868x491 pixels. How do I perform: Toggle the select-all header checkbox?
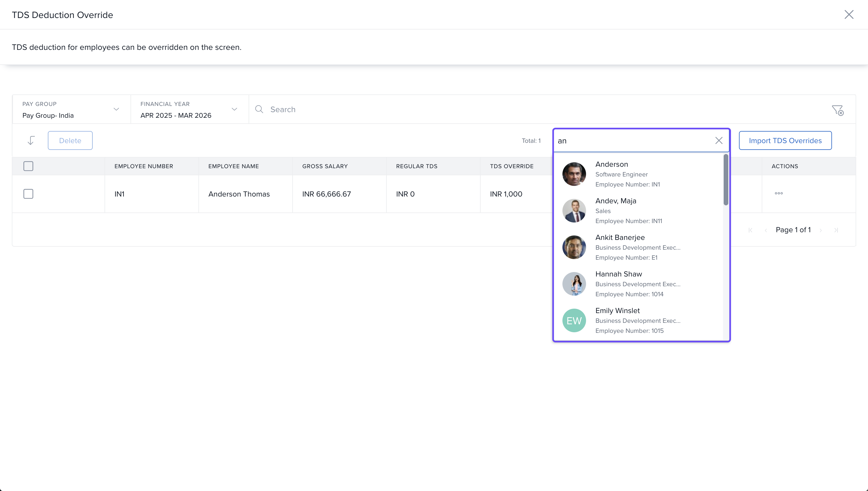click(x=28, y=166)
